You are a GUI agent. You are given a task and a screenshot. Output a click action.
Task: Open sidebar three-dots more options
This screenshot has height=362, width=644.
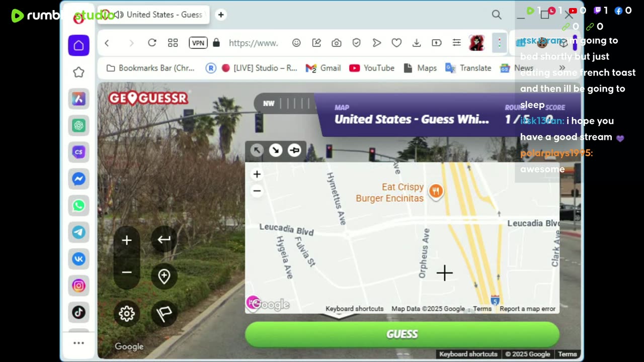pos(78,343)
